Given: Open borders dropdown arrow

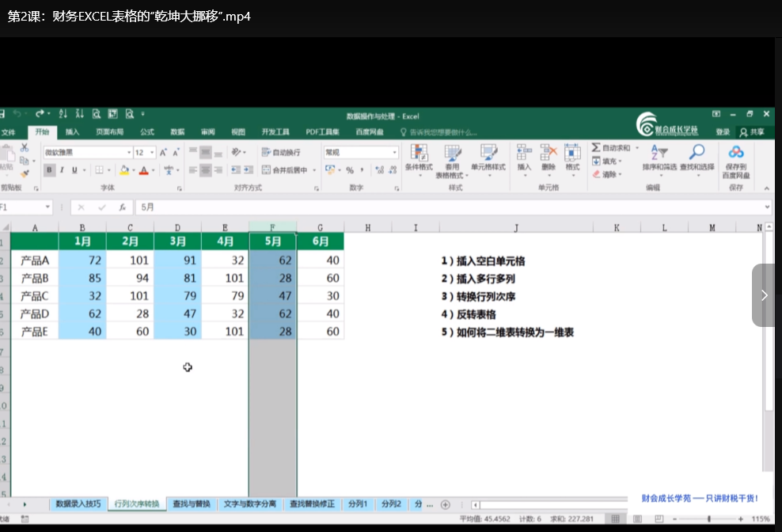Looking at the screenshot, I should pos(108,171).
